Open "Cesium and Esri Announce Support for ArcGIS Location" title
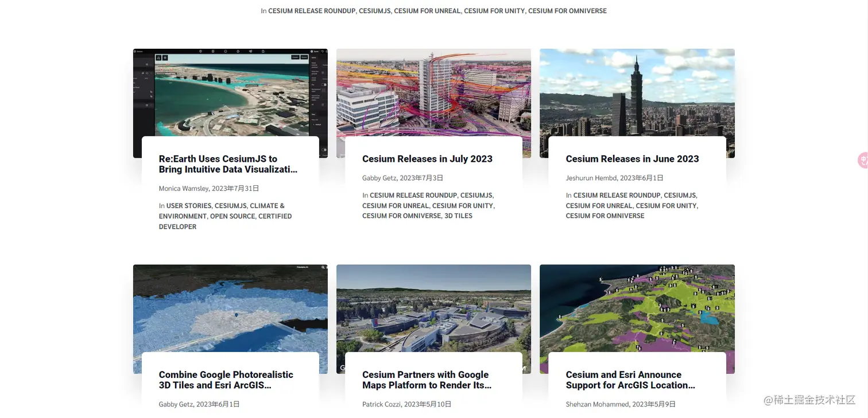Screen dimensions: 868x418 (x=630, y=380)
